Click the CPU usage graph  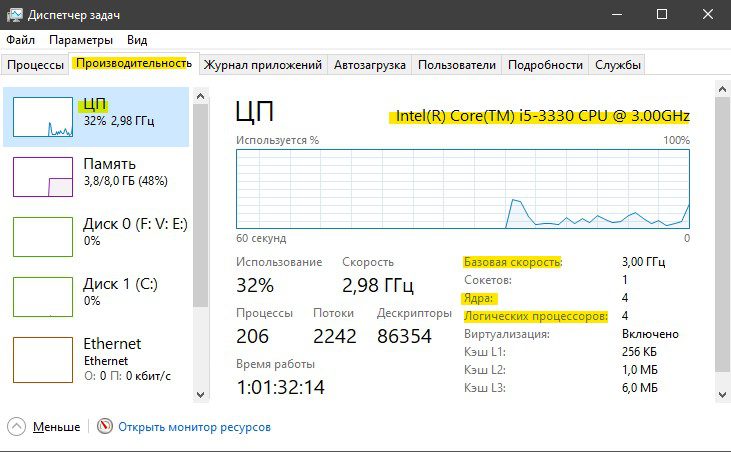[463, 189]
